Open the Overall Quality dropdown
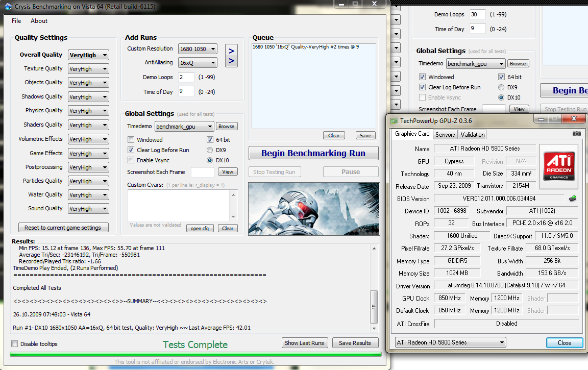The height and width of the screenshot is (370, 588). click(88, 55)
